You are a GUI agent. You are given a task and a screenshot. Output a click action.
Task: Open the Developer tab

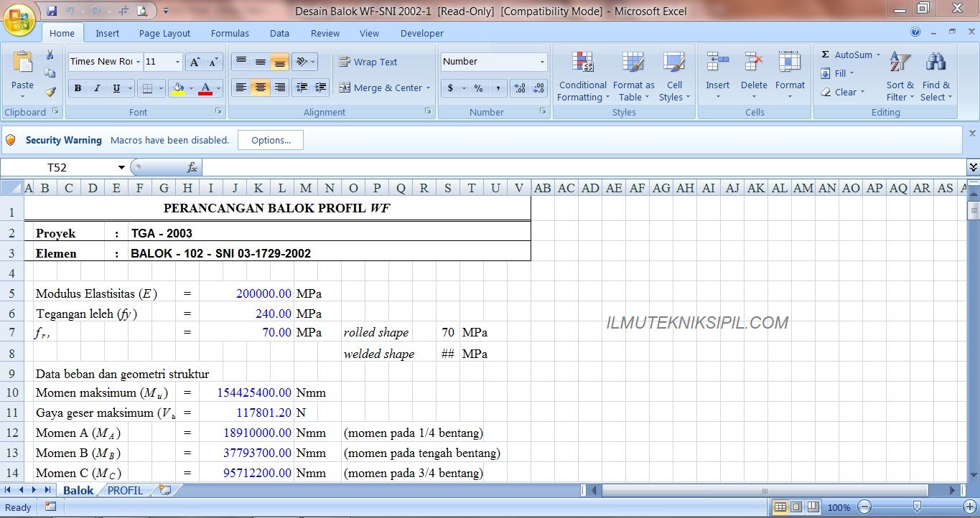tap(422, 33)
